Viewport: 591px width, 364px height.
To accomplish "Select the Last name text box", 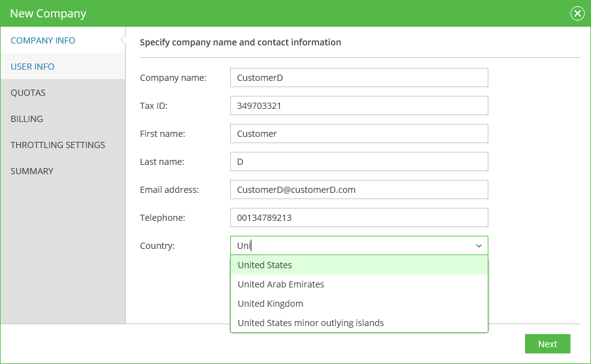I will [x=358, y=162].
